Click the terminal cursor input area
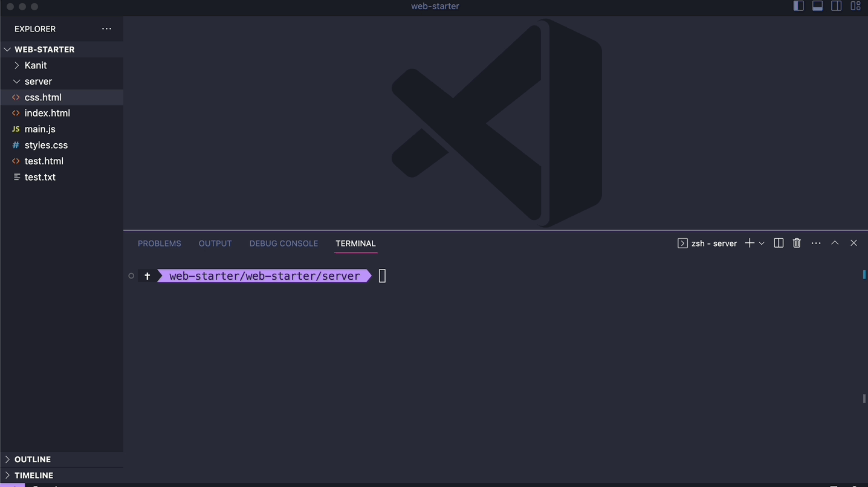Screen dimensions: 868x487 [x=382, y=276]
